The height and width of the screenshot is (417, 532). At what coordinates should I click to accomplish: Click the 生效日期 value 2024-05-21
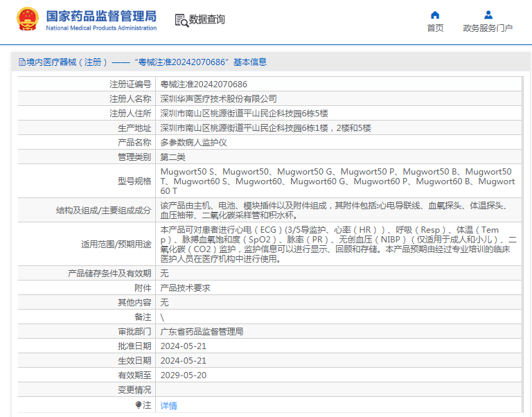click(183, 361)
